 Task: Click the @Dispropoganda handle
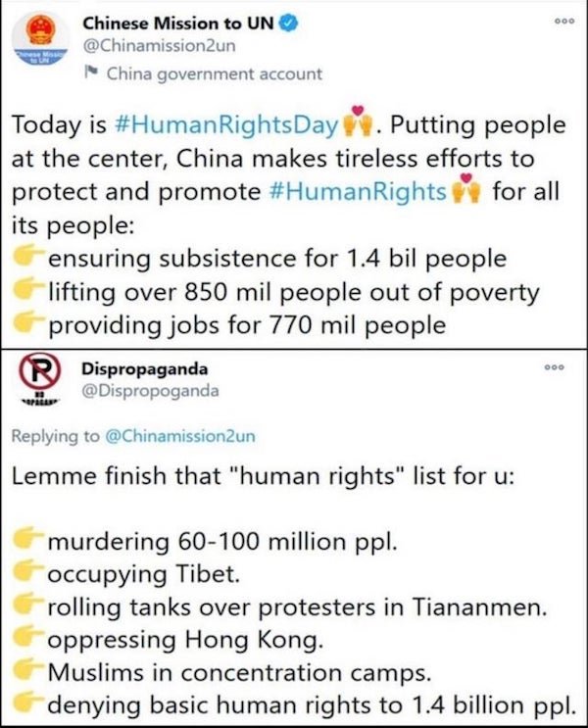point(150,391)
